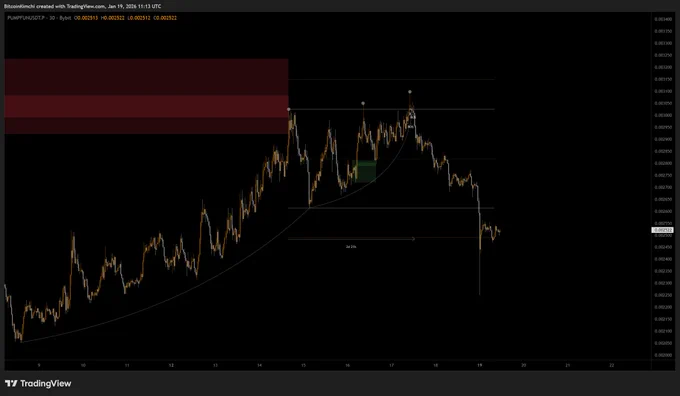Select the green rectangle zone on the chart
Screen dimensions: 680x396
pyautogui.click(x=365, y=171)
